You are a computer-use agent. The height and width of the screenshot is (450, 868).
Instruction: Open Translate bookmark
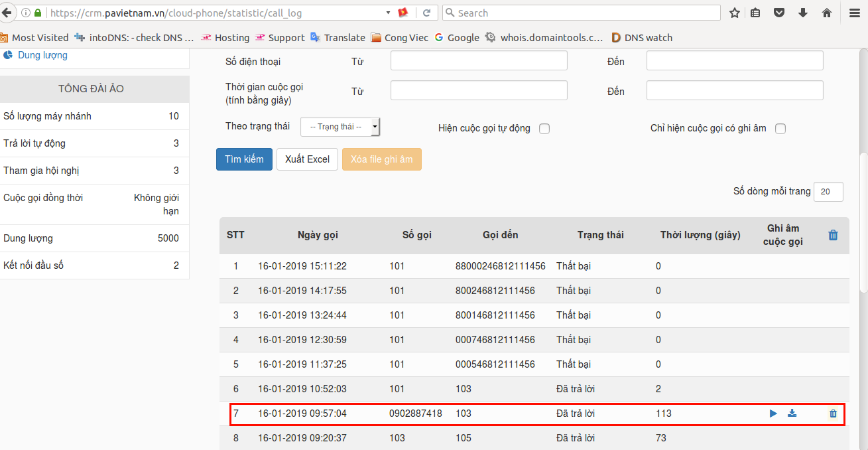click(338, 38)
